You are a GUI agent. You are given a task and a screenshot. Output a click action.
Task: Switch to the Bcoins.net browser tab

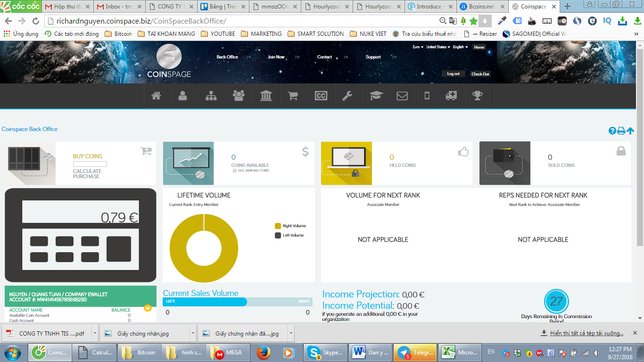481,7
